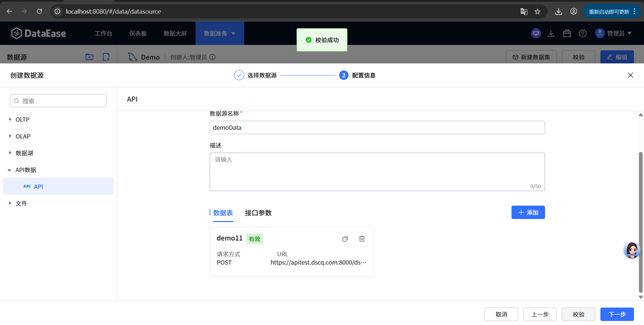Collapse the API数据 tree category
Image resolution: width=644 pixels, height=325 pixels.
pyautogui.click(x=9, y=170)
